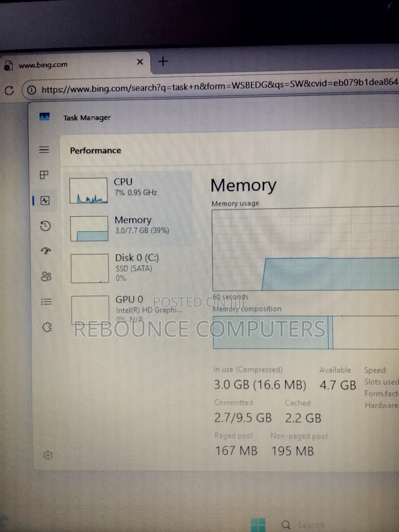Screen dimensions: 399x532
Task: Click the Memory usage graph
Action: click(305, 249)
